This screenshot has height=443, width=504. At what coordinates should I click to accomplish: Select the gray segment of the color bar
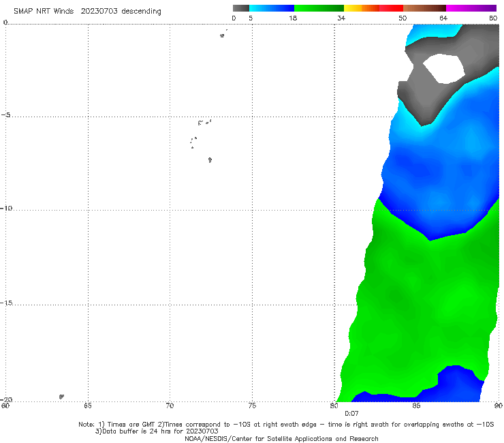(x=240, y=8)
